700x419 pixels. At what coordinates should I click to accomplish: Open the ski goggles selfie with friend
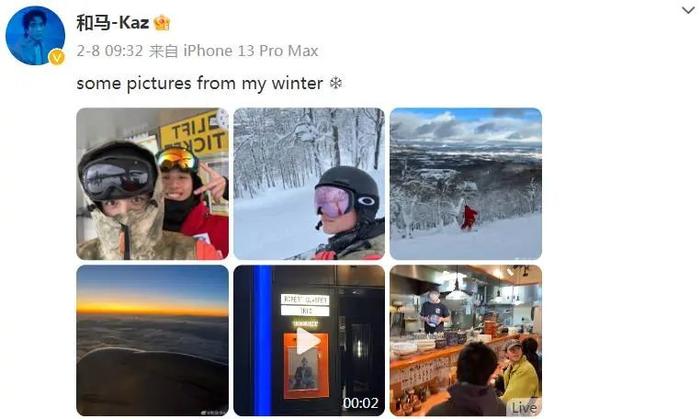point(153,184)
